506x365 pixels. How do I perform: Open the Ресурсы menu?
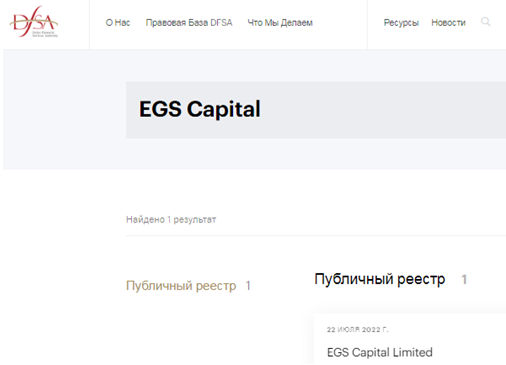(x=401, y=23)
